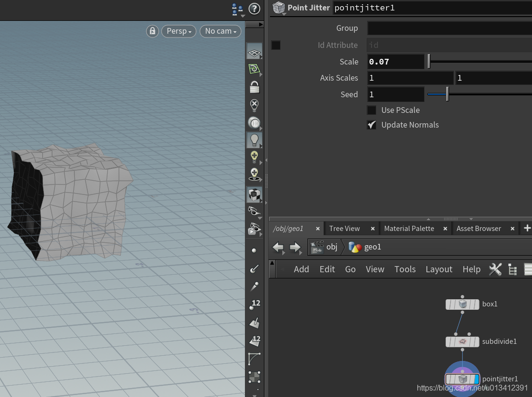Toggle the padlock icon in viewport toolbar
The width and height of the screenshot is (532, 397).
coord(254,87)
